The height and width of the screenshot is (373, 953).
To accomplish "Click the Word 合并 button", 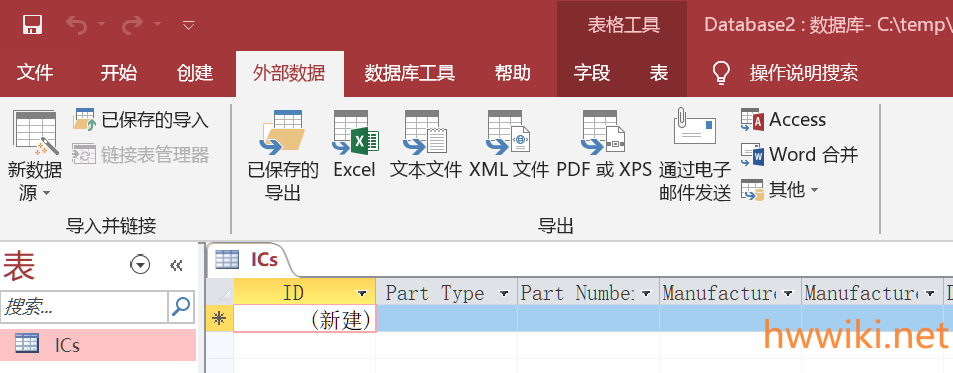I will coord(799,155).
